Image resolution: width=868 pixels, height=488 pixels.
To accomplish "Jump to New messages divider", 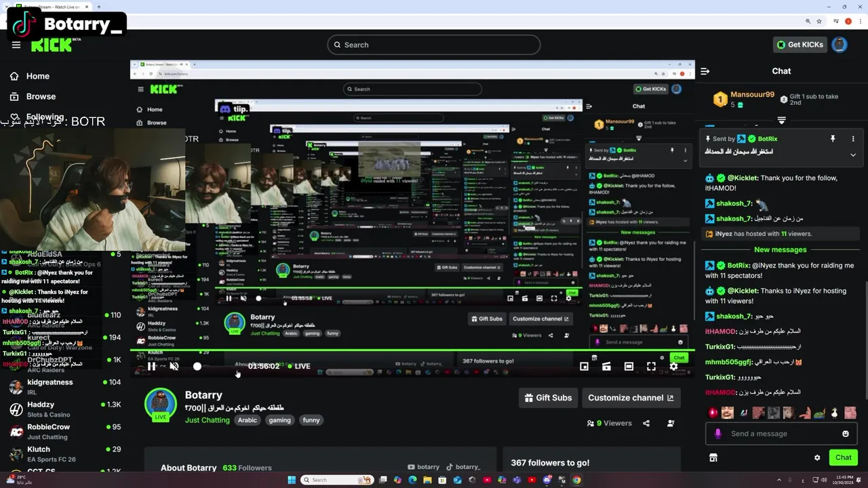I will coord(781,249).
